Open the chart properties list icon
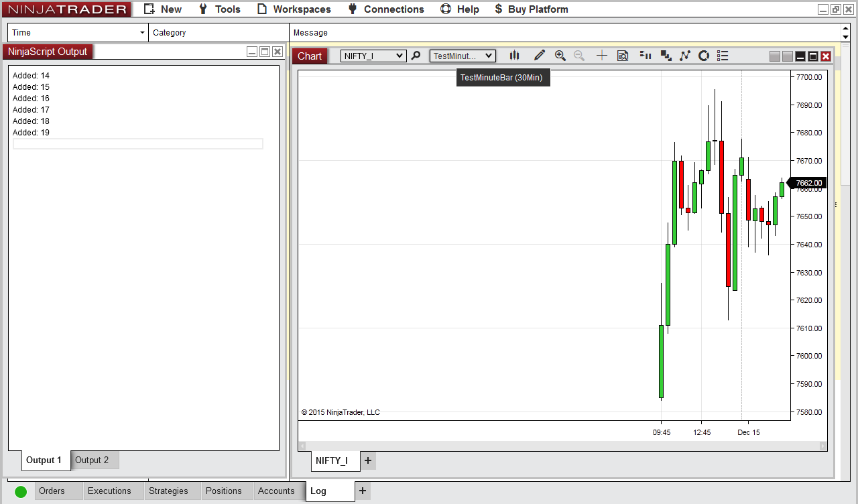This screenshot has width=858, height=504. (723, 56)
